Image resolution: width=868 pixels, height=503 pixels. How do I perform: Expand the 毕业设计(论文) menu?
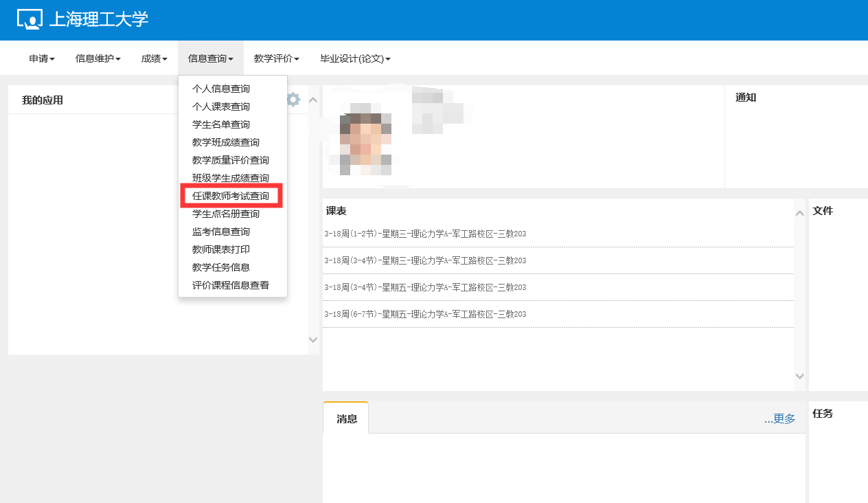tap(355, 59)
